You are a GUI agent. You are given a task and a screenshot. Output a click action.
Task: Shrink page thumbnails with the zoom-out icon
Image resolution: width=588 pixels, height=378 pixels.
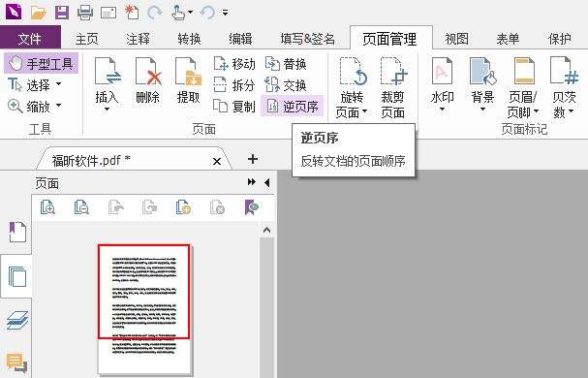coord(81,206)
